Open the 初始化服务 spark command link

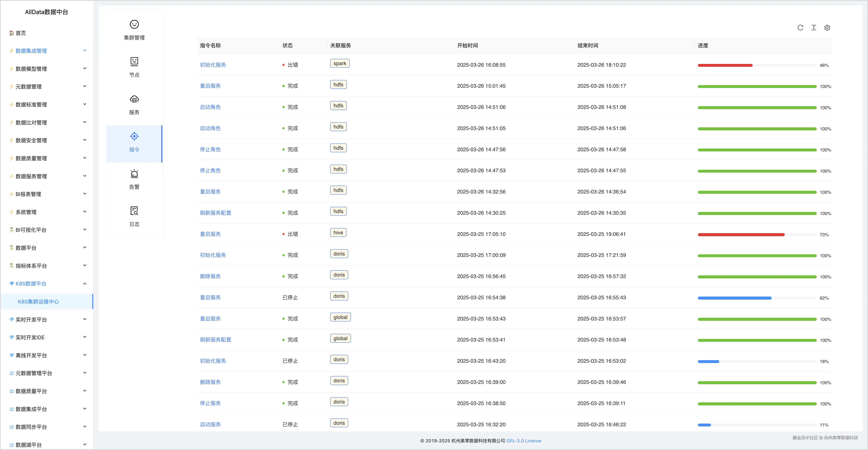(x=213, y=65)
